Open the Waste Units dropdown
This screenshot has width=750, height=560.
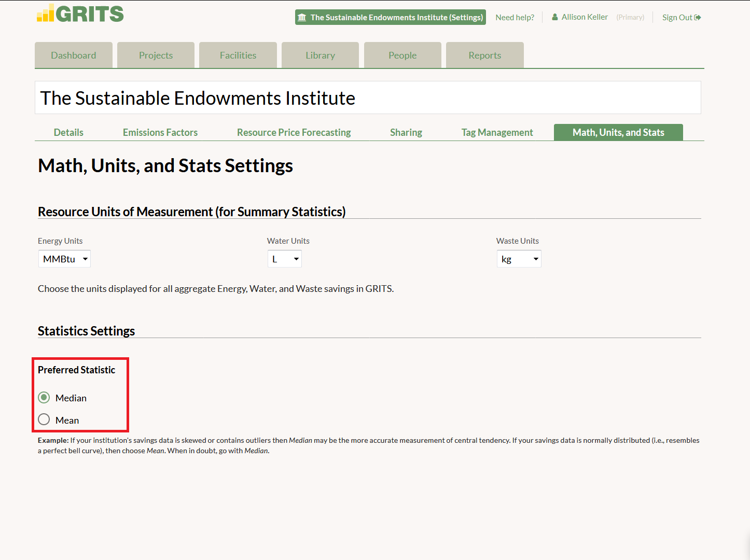pyautogui.click(x=519, y=259)
